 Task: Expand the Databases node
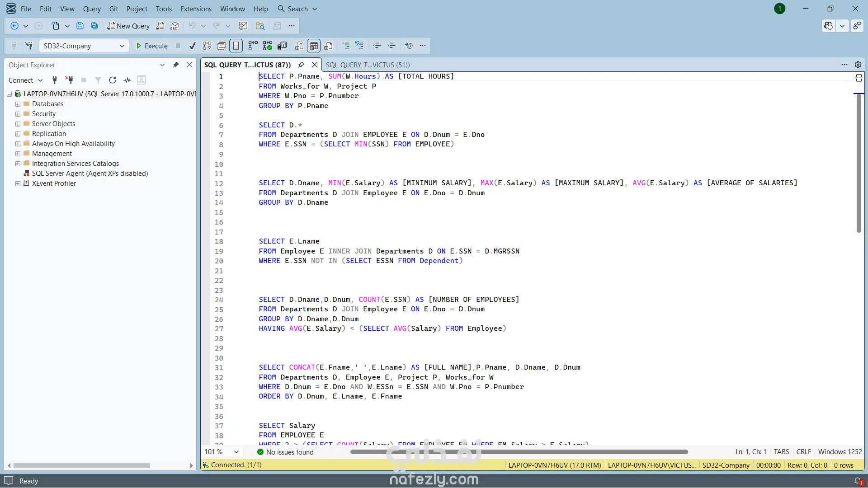(x=18, y=104)
